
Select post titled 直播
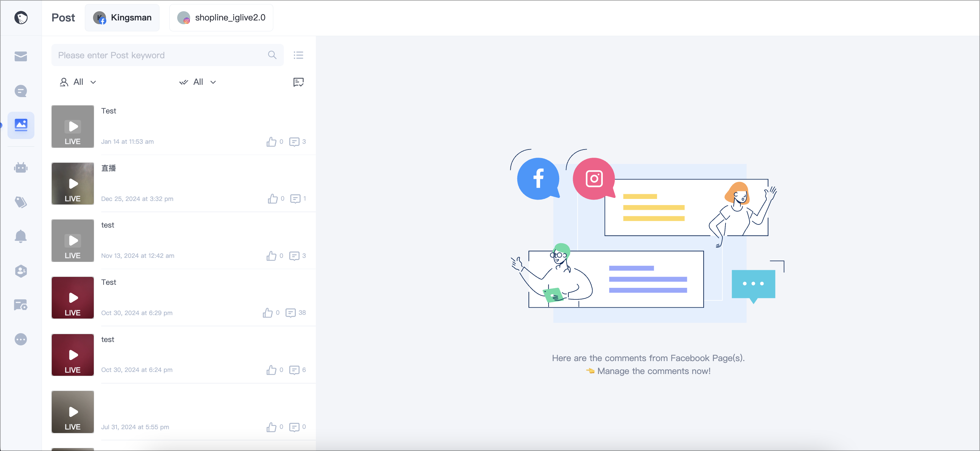click(x=108, y=168)
